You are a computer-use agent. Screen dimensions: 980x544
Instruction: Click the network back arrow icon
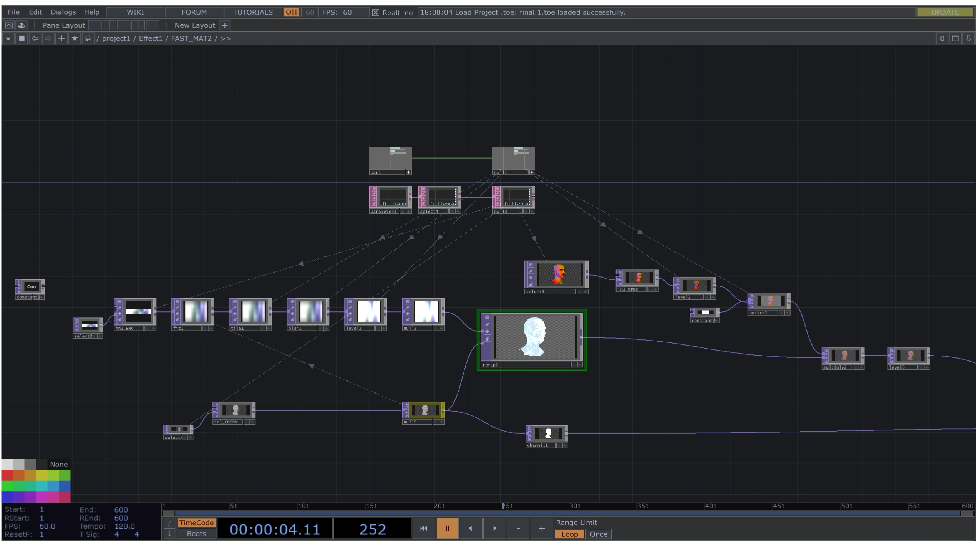point(35,38)
